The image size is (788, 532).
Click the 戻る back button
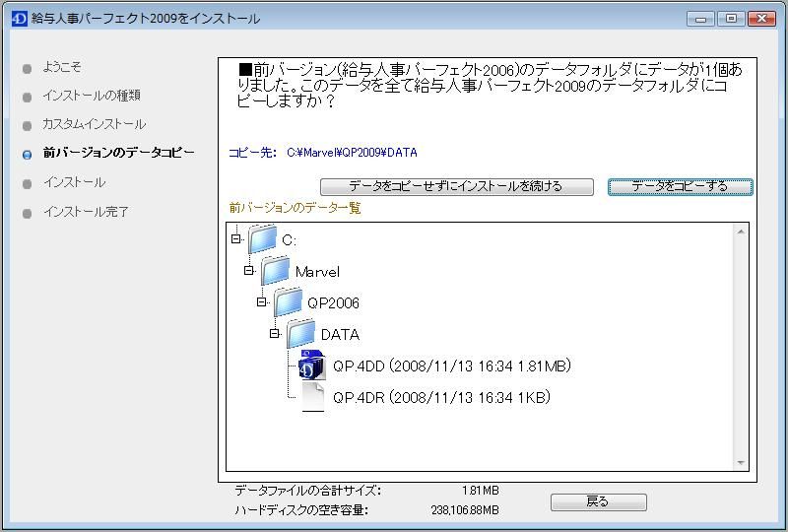(598, 502)
